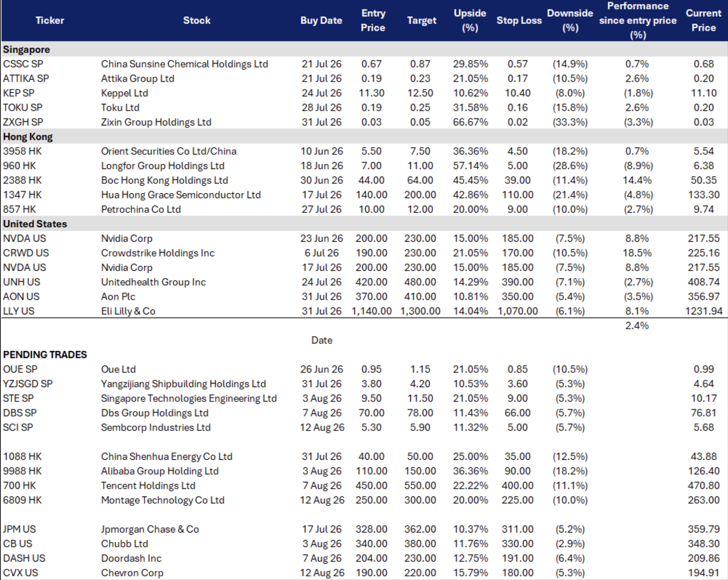Click Chevron Corp stock name
This screenshot has width=728, height=580.
(132, 573)
